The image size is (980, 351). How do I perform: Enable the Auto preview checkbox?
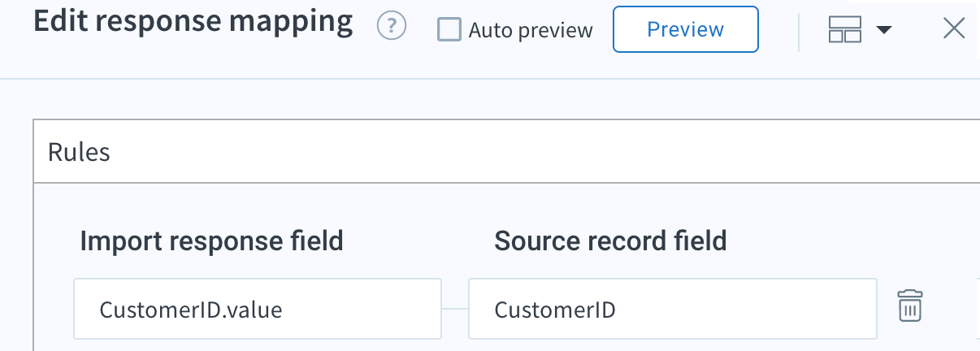pyautogui.click(x=449, y=30)
